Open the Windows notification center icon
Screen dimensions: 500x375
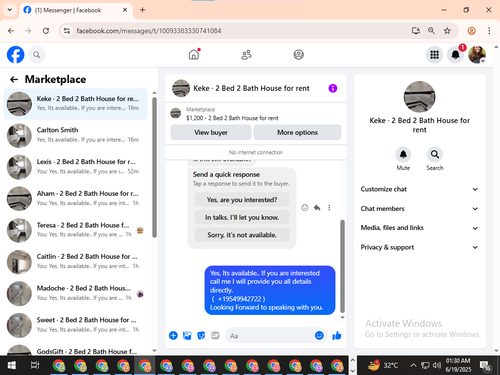coord(485,366)
